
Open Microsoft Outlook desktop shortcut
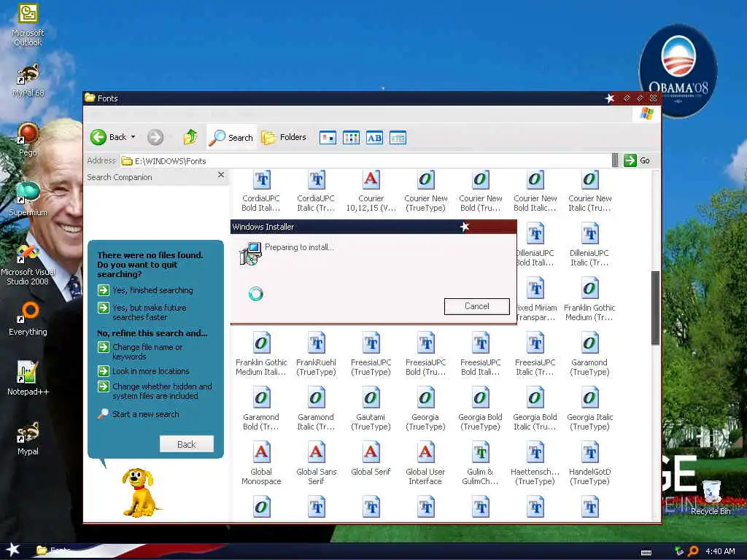[28, 25]
